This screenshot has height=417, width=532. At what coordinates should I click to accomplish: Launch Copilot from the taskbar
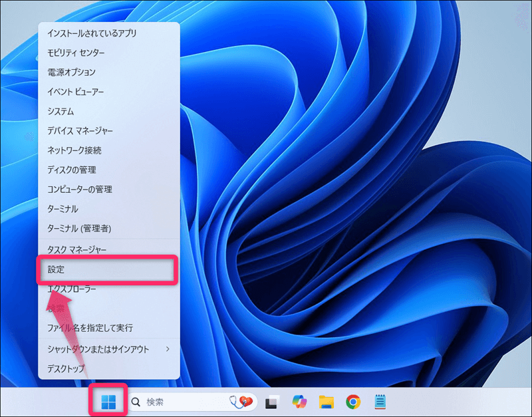pos(299,402)
